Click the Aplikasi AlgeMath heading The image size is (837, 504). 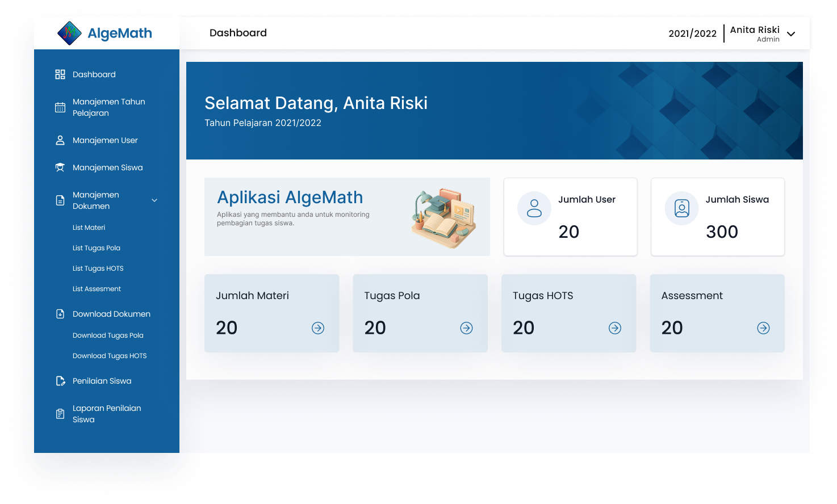290,197
